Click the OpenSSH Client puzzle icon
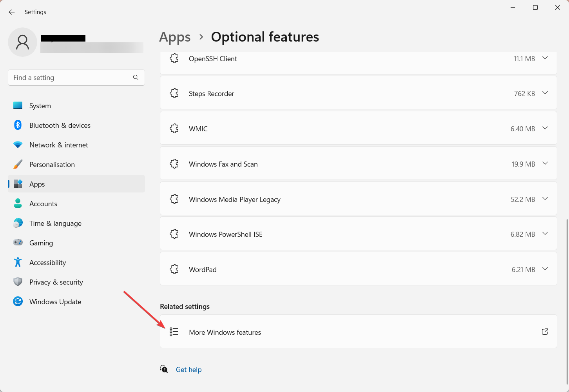The image size is (569, 392). [174, 58]
